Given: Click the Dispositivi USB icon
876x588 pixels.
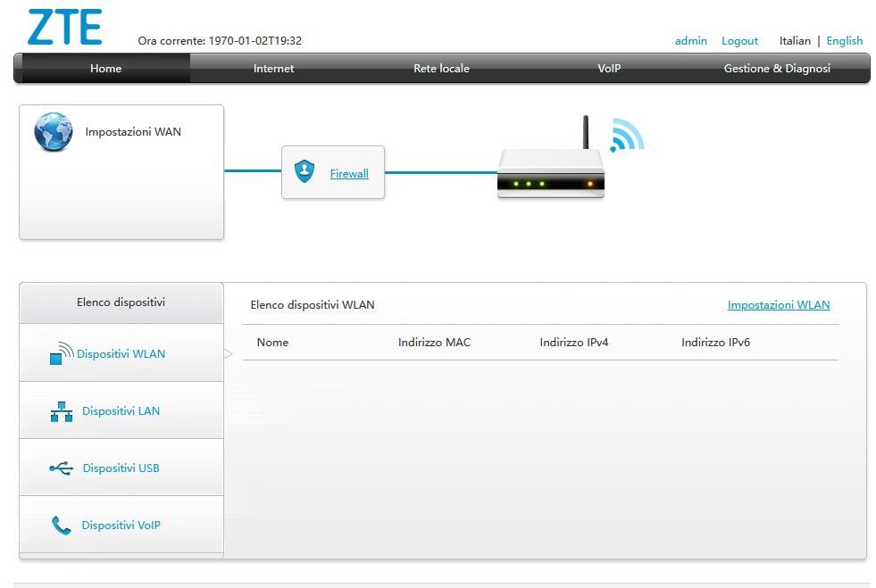Looking at the screenshot, I should (x=62, y=468).
